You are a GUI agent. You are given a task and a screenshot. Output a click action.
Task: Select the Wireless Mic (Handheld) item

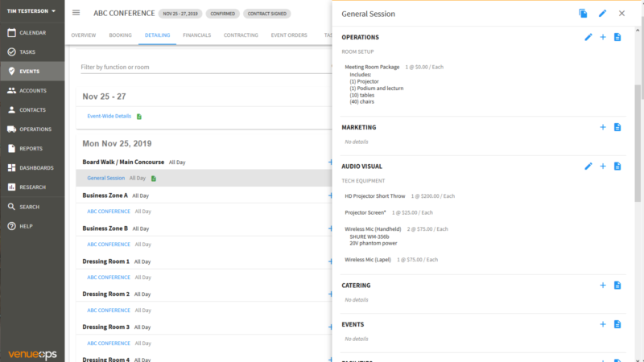[x=373, y=229]
